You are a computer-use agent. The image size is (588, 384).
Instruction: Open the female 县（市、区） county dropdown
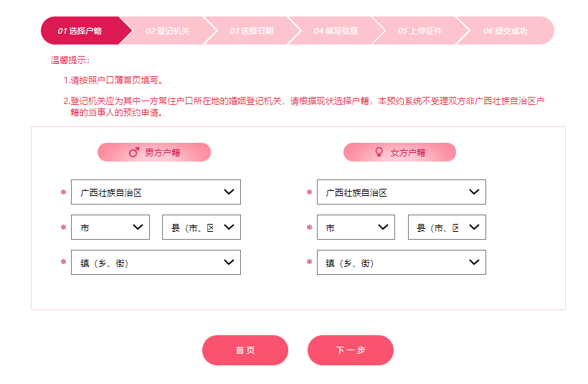pos(447,228)
